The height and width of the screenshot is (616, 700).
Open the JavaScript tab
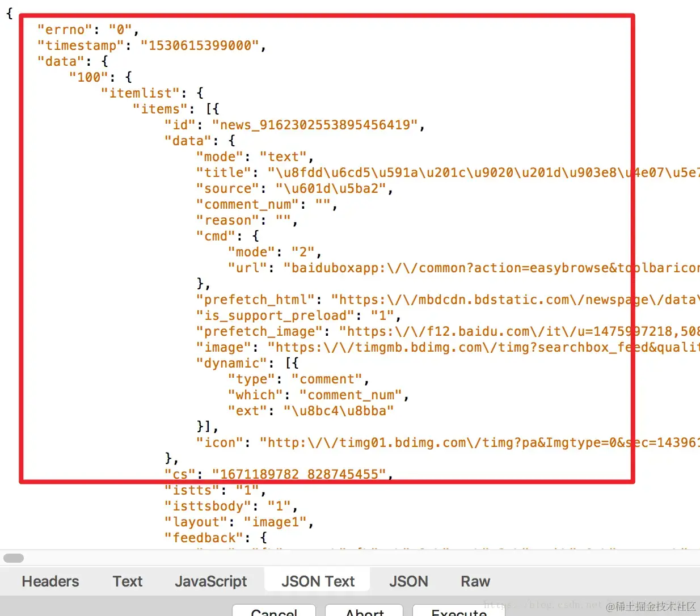[x=211, y=581]
